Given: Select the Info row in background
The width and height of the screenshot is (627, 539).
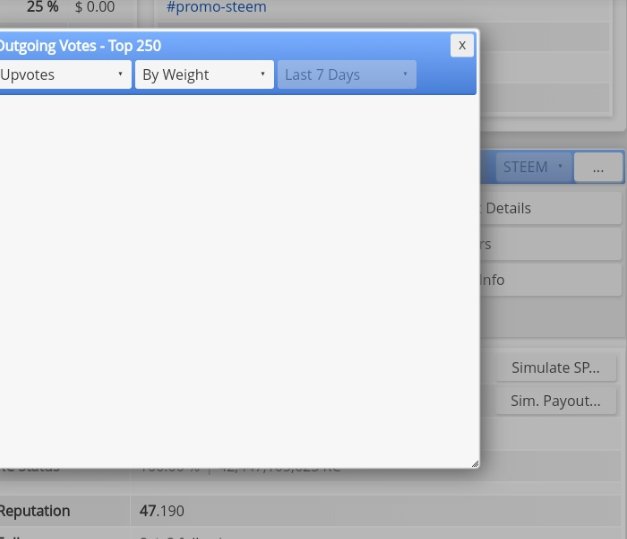Looking at the screenshot, I should pyautogui.click(x=551, y=280).
